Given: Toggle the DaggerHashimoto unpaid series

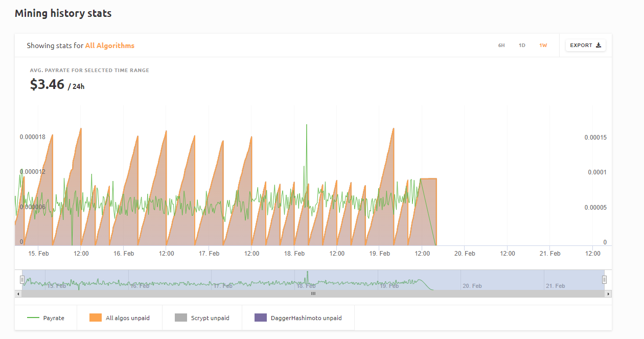Looking at the screenshot, I should click(298, 318).
